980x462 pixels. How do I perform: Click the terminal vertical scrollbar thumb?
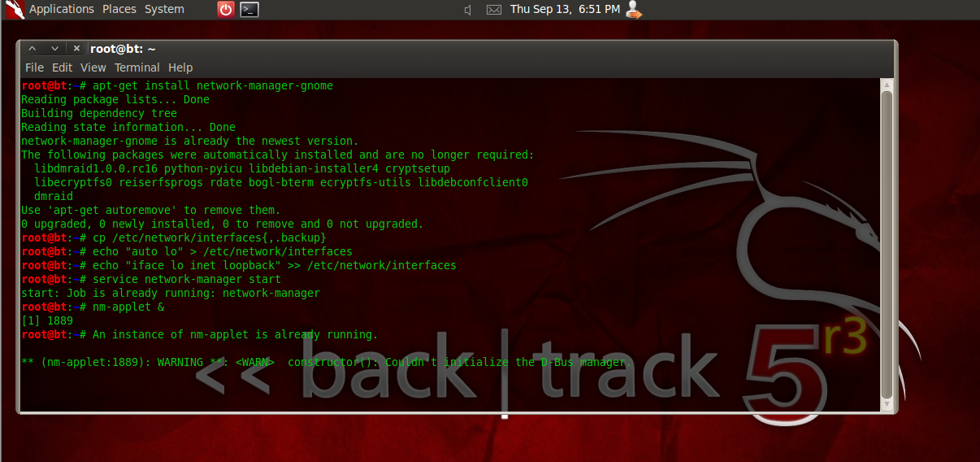pos(887,243)
